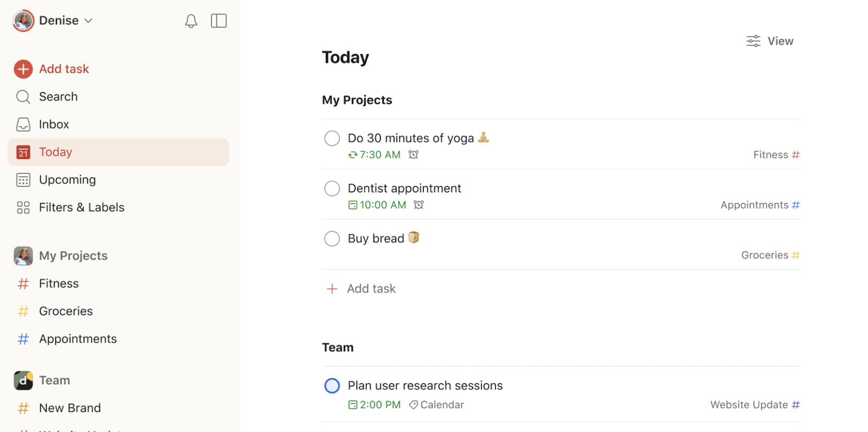868x432 pixels.
Task: Open the View options menu
Action: click(x=769, y=41)
